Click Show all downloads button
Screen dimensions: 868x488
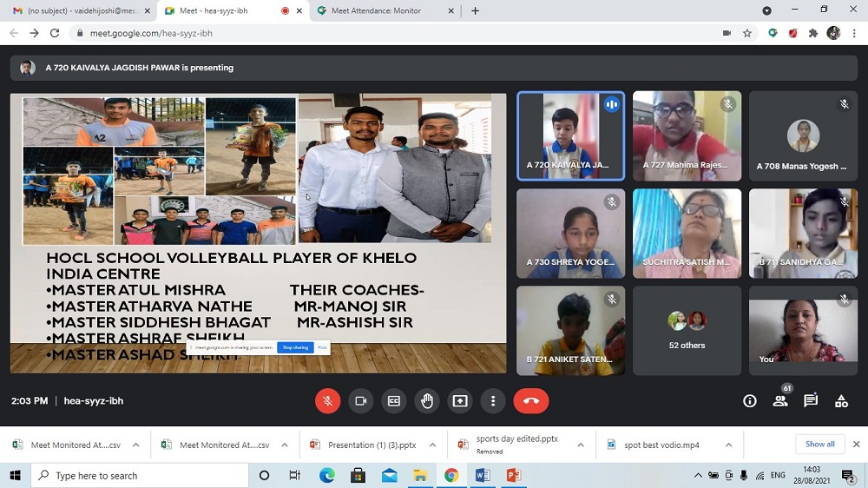(819, 445)
